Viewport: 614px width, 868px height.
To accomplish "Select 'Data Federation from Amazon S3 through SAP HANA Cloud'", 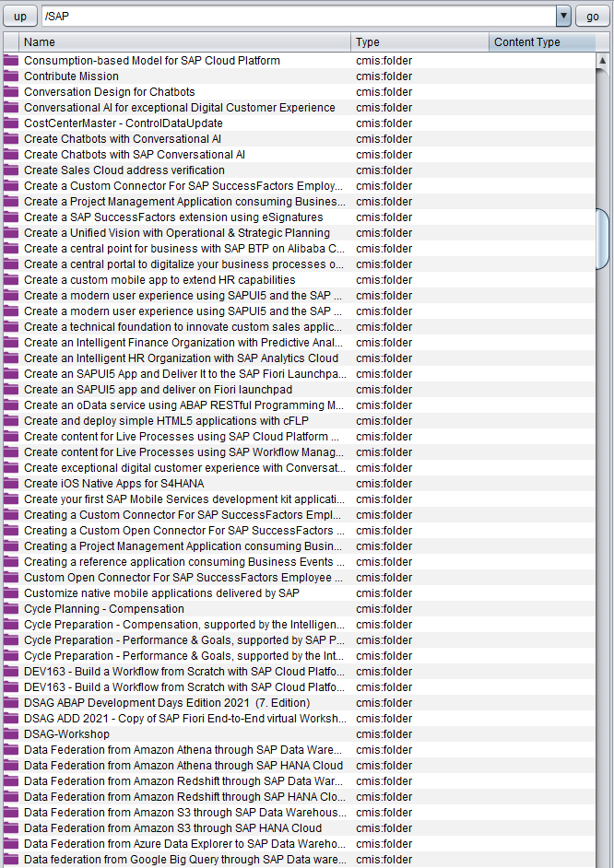I will pos(172,828).
